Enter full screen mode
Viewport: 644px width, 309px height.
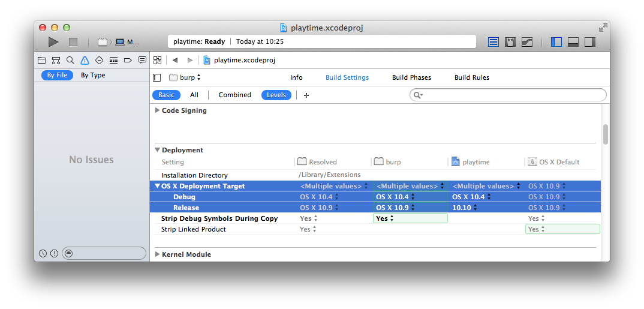(x=603, y=28)
